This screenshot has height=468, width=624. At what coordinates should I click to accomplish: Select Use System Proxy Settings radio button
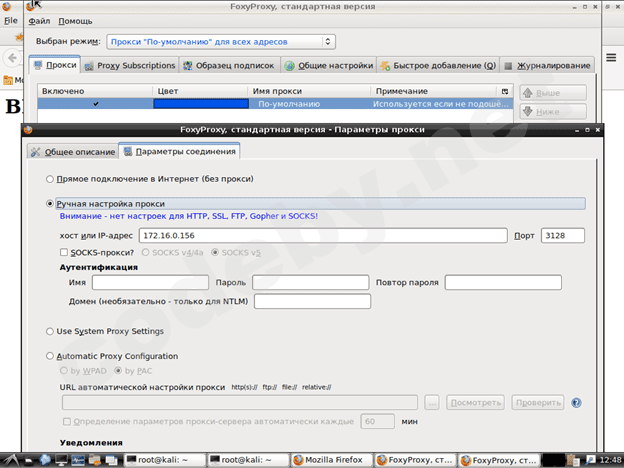pos(50,332)
